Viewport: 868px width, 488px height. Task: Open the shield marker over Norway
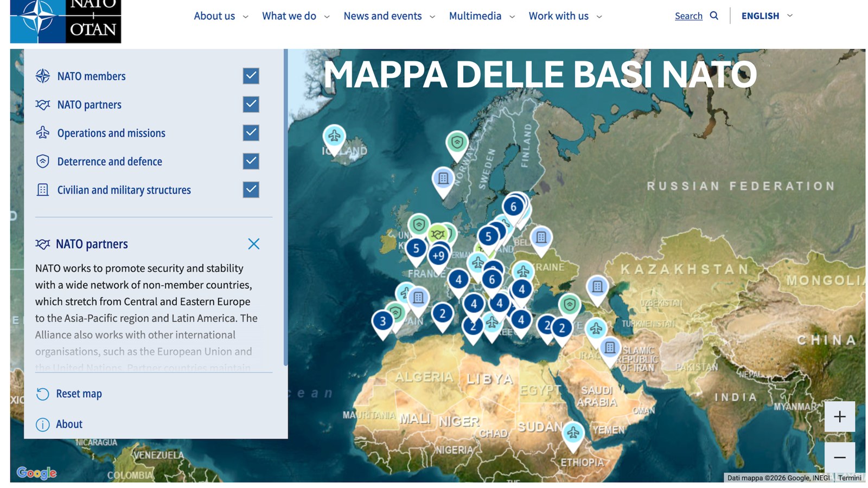coord(457,143)
